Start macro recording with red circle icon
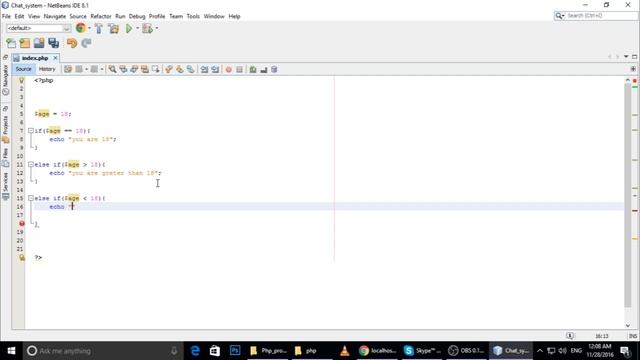 [x=229, y=69]
